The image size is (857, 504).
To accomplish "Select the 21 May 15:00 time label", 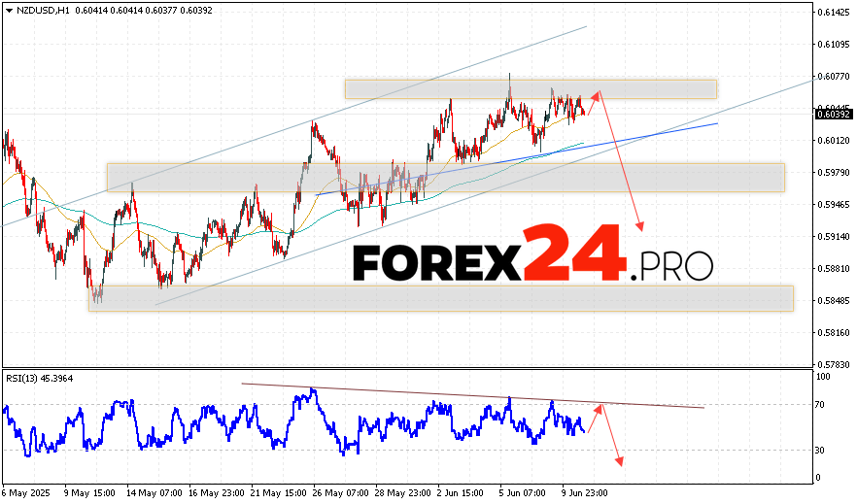I will [x=277, y=492].
